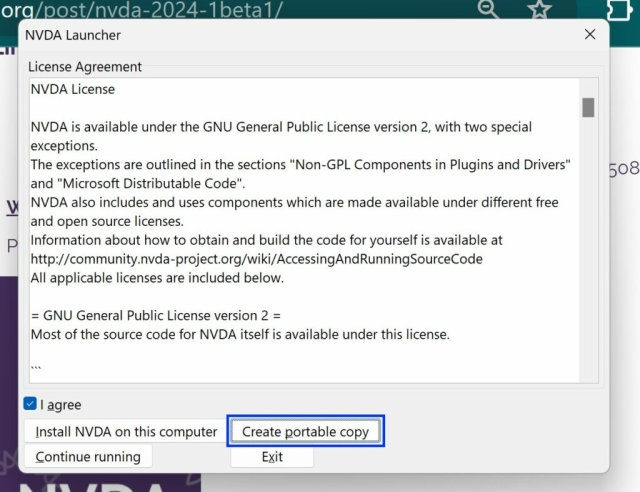The image size is (640, 492).
Task: Click the browser zoom magnifier icon
Action: (488, 9)
